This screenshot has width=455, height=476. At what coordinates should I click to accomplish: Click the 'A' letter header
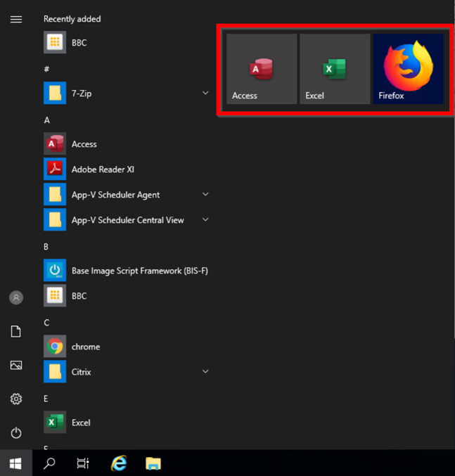(x=46, y=120)
